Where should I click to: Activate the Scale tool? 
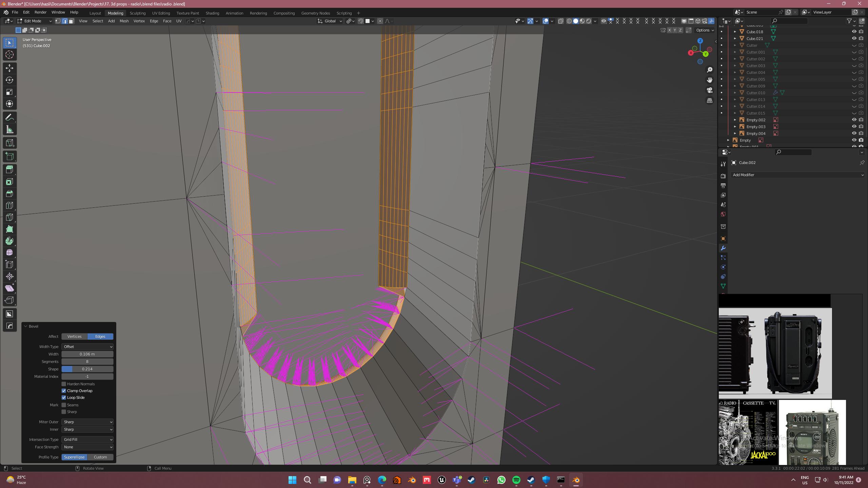tap(9, 92)
